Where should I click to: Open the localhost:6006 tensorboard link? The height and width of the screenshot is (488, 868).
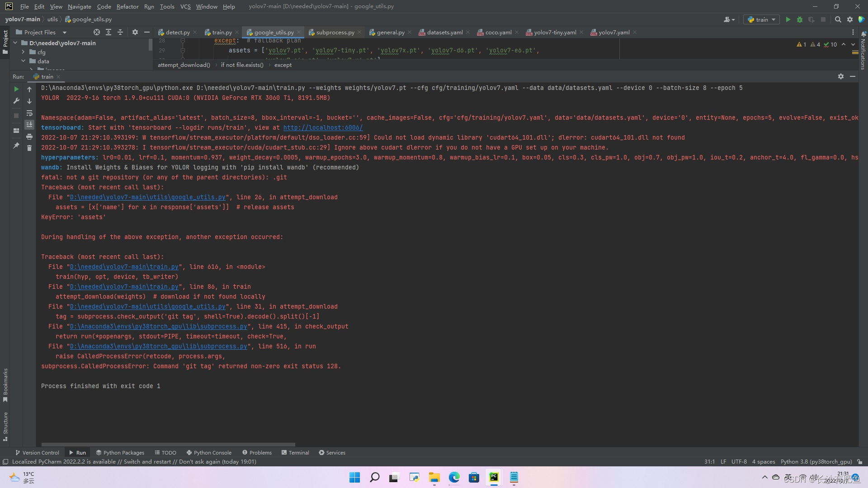click(x=323, y=127)
